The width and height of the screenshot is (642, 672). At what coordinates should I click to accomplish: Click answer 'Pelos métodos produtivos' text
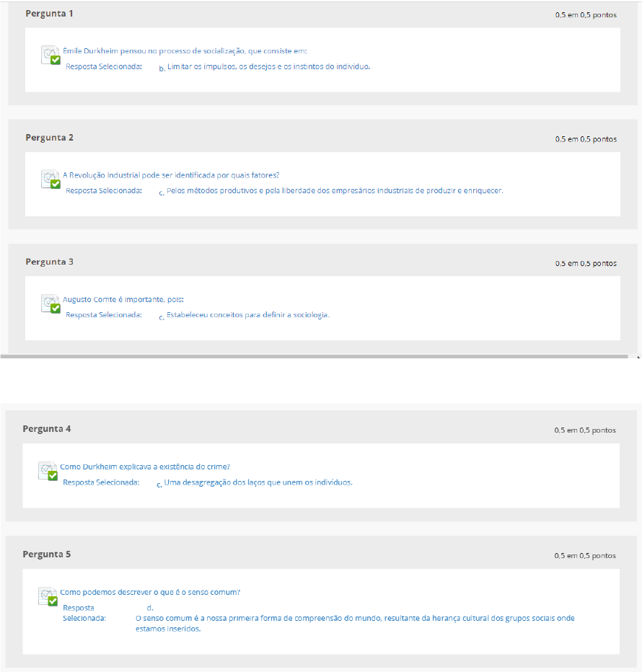point(335,191)
